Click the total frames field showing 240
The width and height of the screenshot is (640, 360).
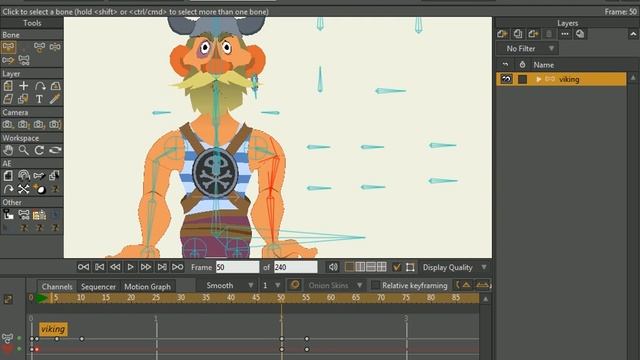point(296,267)
